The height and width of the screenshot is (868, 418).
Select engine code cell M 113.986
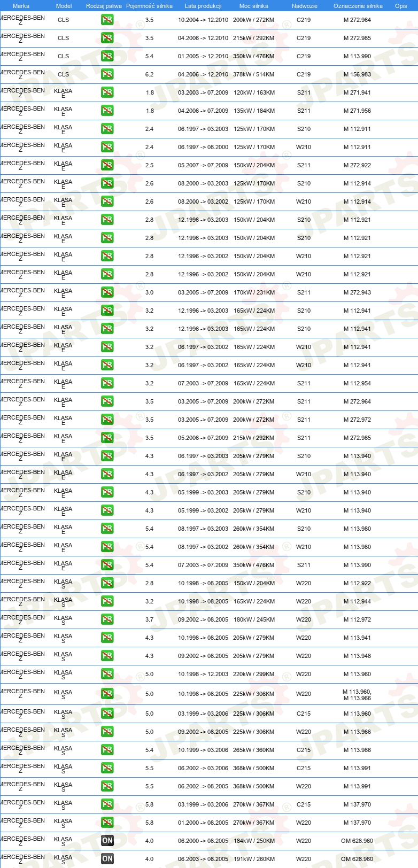(357, 750)
